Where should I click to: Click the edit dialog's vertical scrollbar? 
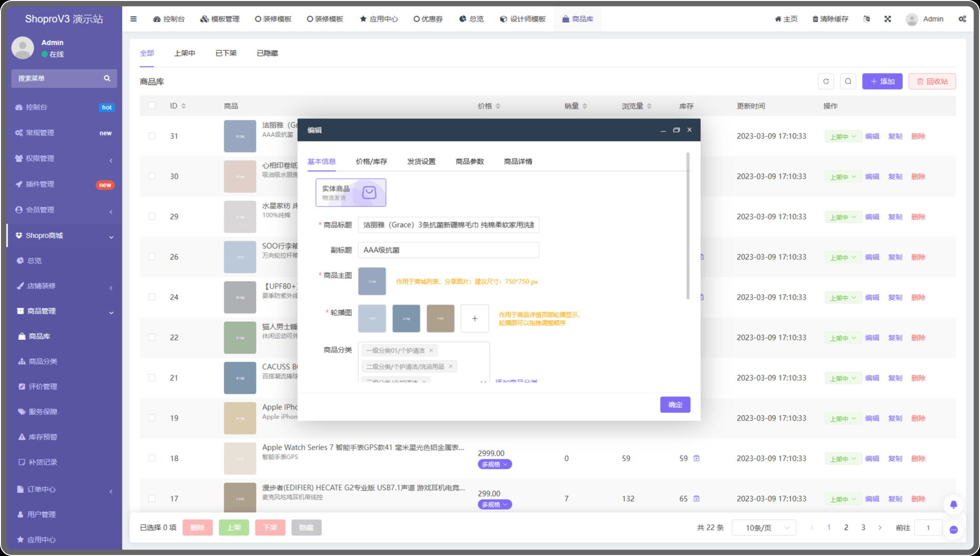click(688, 227)
